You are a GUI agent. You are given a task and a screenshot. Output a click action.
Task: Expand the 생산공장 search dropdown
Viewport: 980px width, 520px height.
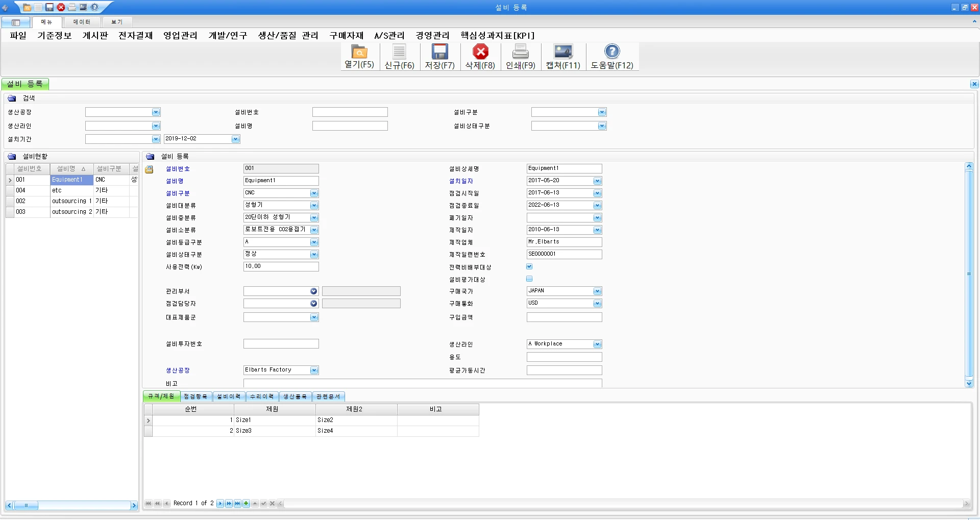(x=156, y=112)
